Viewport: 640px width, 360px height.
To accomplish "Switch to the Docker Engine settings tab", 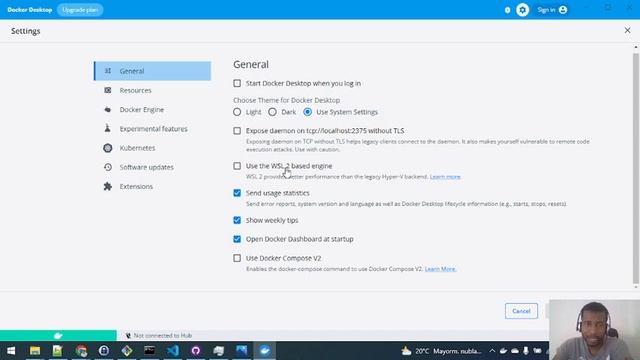I will [152, 109].
